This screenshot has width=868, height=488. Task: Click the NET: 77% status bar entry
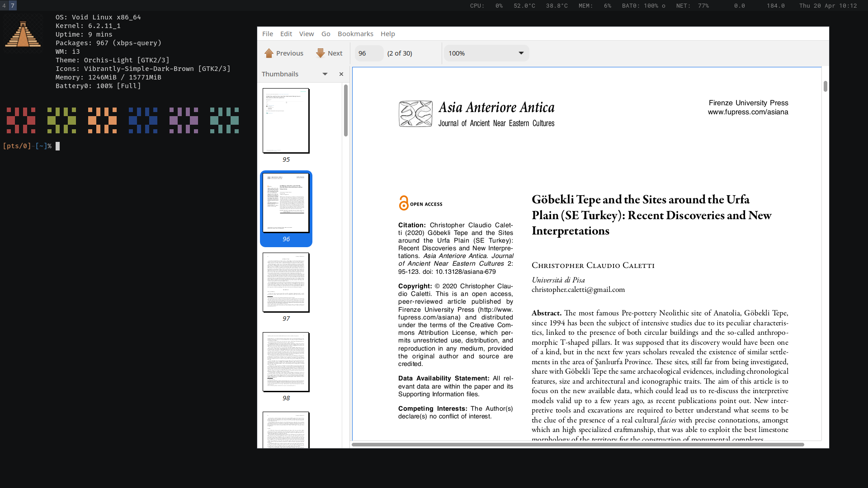pyautogui.click(x=693, y=6)
